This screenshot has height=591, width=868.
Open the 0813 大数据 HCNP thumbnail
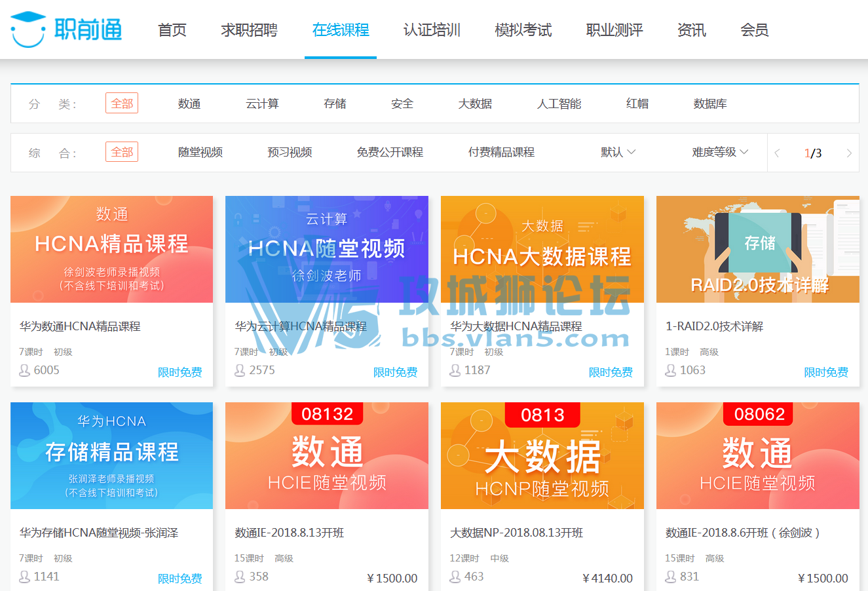coord(542,455)
